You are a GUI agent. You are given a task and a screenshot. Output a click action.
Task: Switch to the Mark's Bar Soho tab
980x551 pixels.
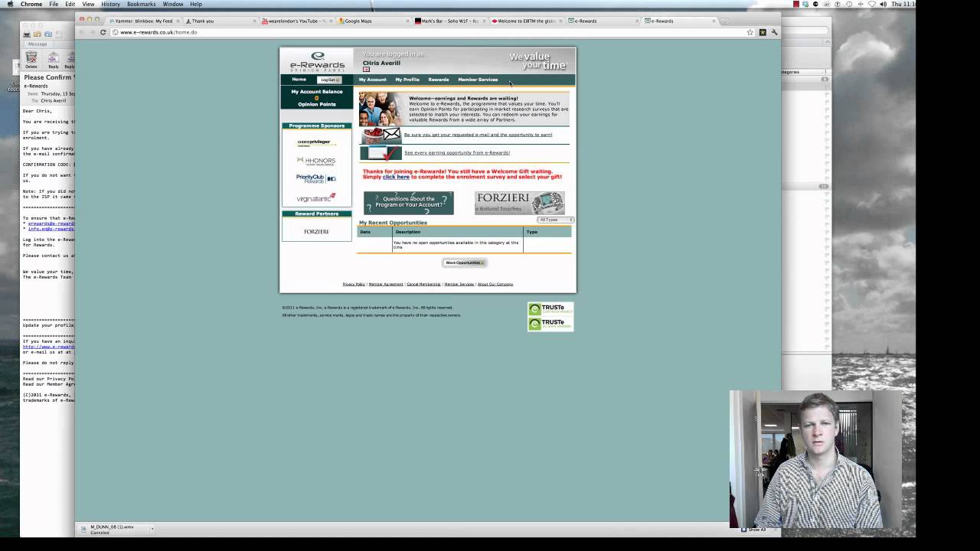point(449,21)
